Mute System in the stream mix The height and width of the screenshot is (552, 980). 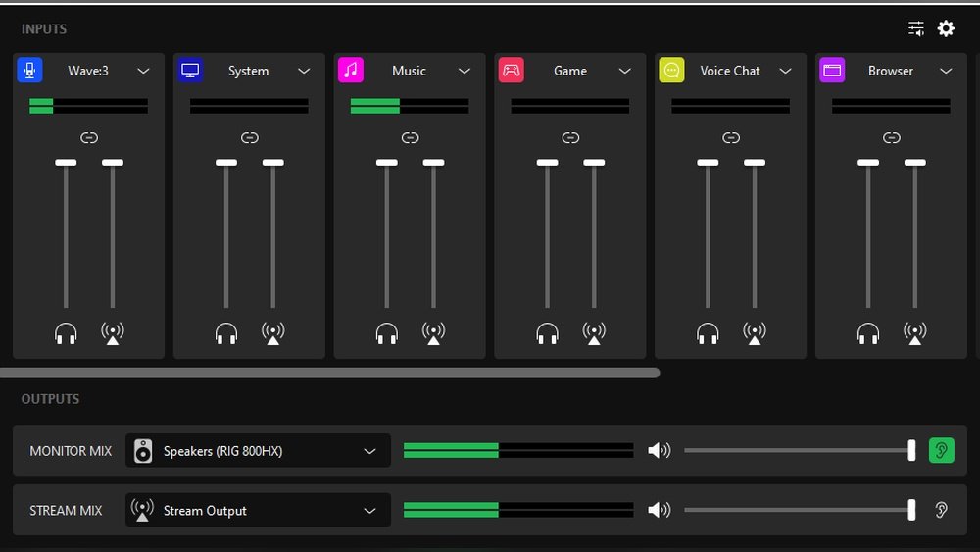pos(273,333)
